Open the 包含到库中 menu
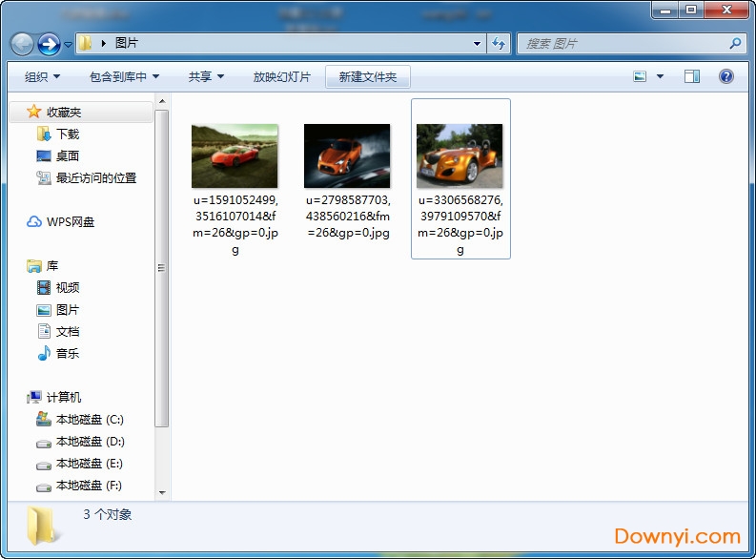Screen dimensions: 756x559 (124, 76)
